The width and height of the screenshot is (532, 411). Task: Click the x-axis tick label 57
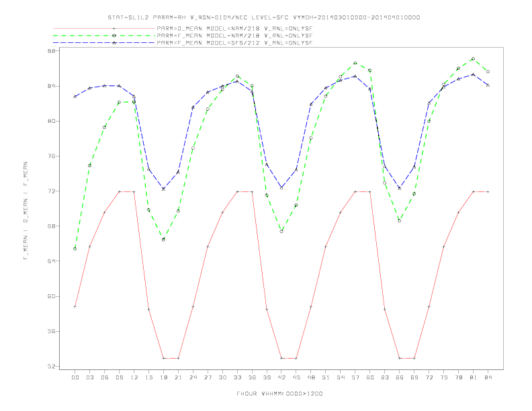pyautogui.click(x=355, y=377)
